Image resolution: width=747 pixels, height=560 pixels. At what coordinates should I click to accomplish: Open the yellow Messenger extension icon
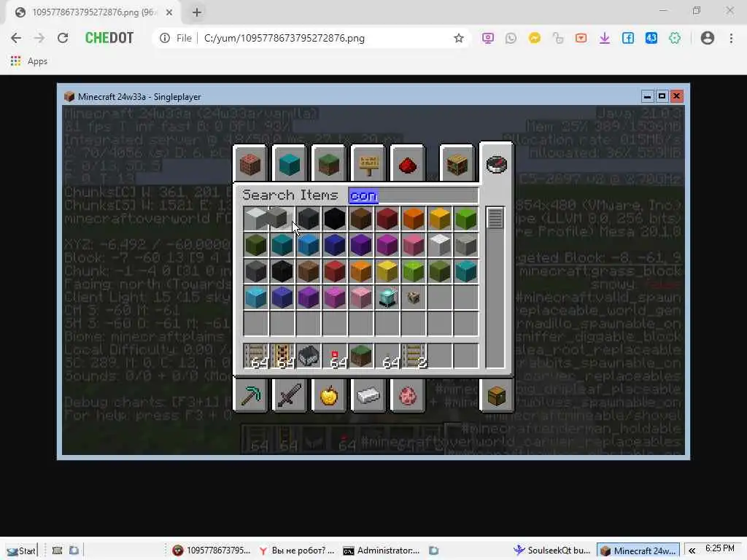click(534, 38)
